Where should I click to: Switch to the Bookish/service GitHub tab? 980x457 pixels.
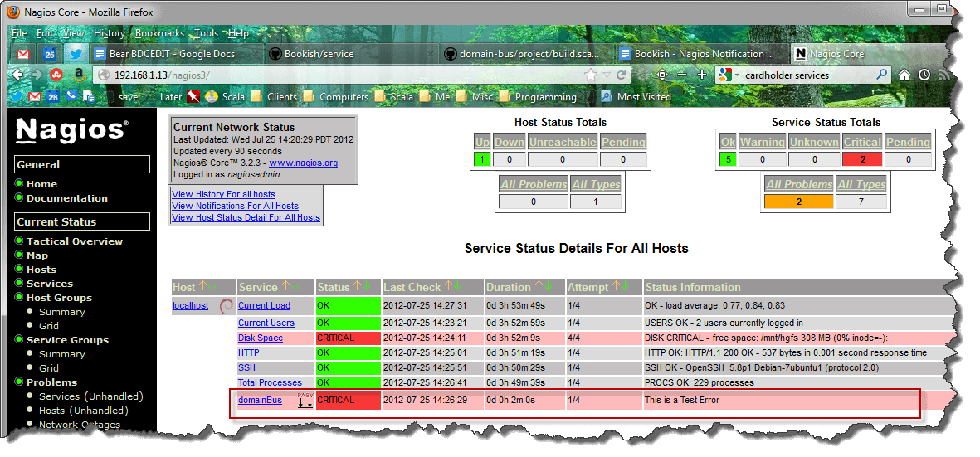352,54
